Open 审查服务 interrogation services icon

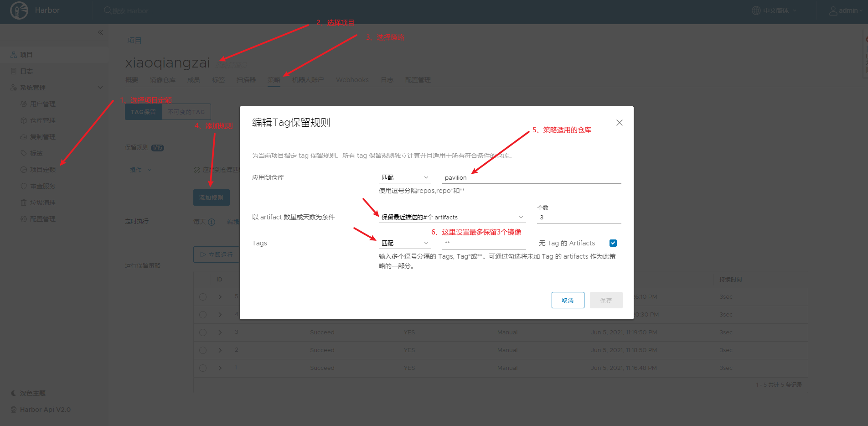(x=24, y=186)
